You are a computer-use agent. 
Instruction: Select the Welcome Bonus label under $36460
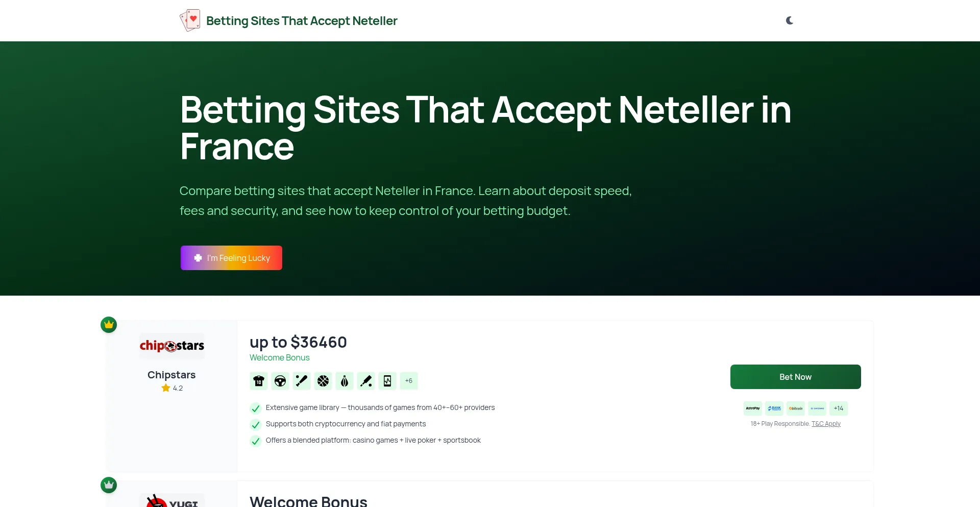(x=280, y=357)
